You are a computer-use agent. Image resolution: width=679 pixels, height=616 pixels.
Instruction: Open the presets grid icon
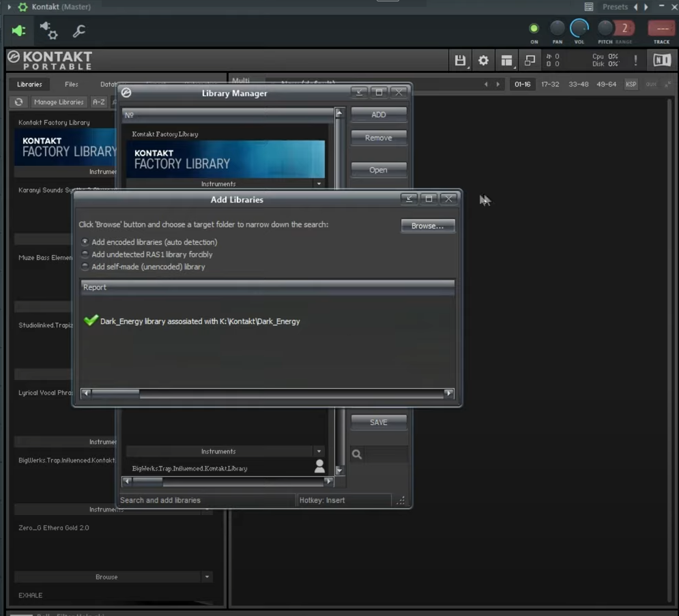(x=589, y=7)
